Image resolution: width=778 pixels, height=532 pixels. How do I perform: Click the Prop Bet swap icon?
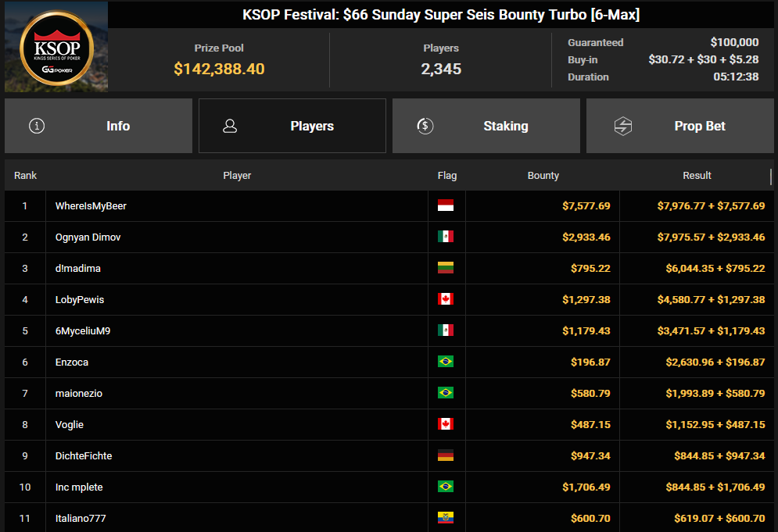coord(622,126)
